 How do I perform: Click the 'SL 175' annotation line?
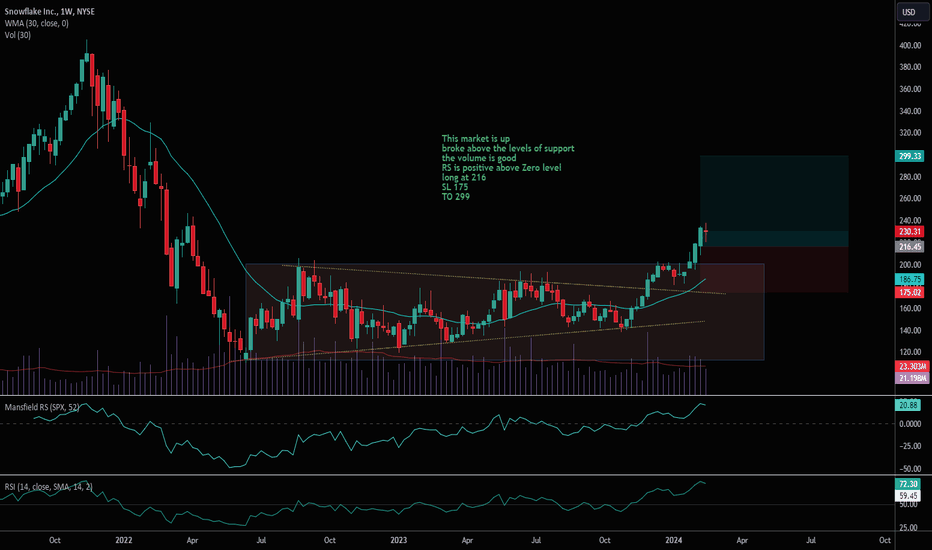(455, 187)
